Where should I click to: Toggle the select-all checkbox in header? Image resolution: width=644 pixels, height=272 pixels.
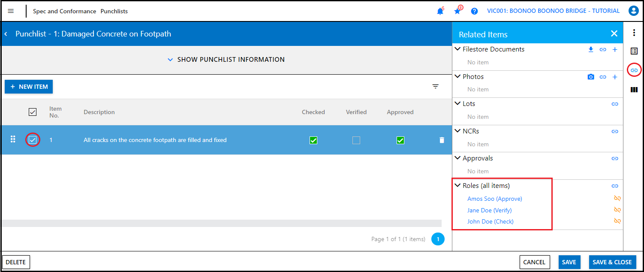pyautogui.click(x=33, y=112)
